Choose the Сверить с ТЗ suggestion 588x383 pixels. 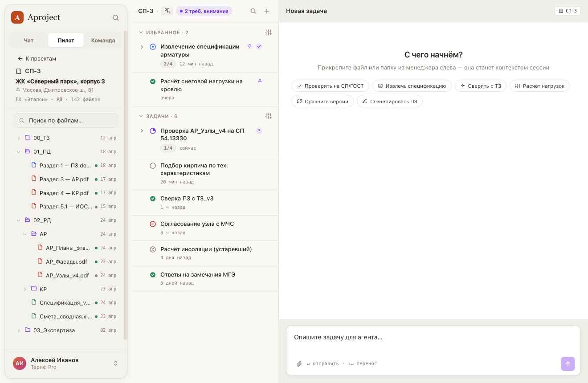click(x=481, y=86)
